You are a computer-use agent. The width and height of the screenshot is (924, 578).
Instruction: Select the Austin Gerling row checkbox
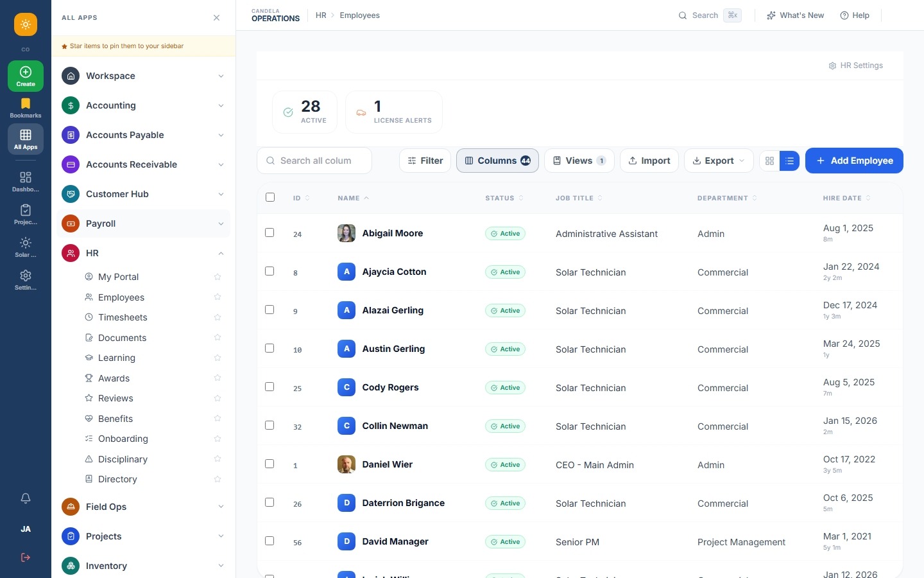(x=269, y=348)
